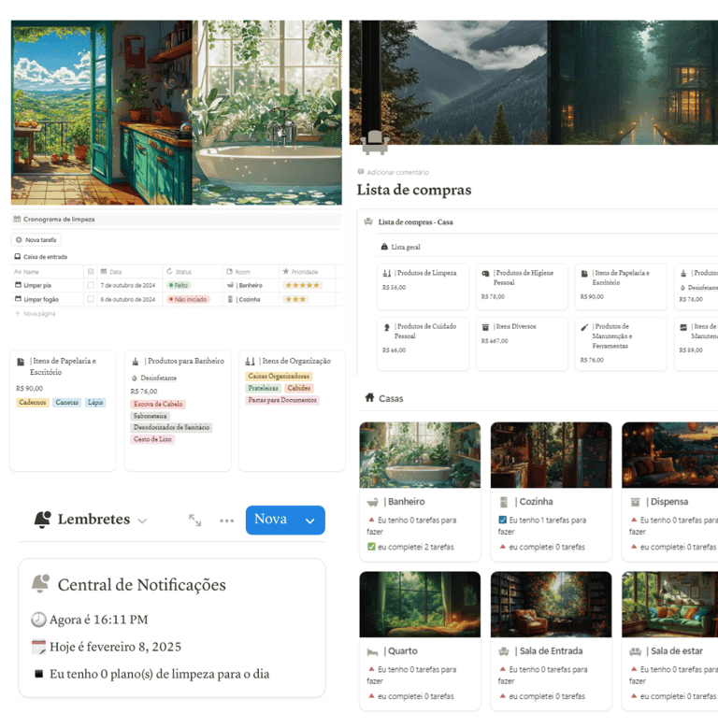Click the armchair page icon above Lista de compras
Viewport: 718px width, 728px height.
[375, 142]
